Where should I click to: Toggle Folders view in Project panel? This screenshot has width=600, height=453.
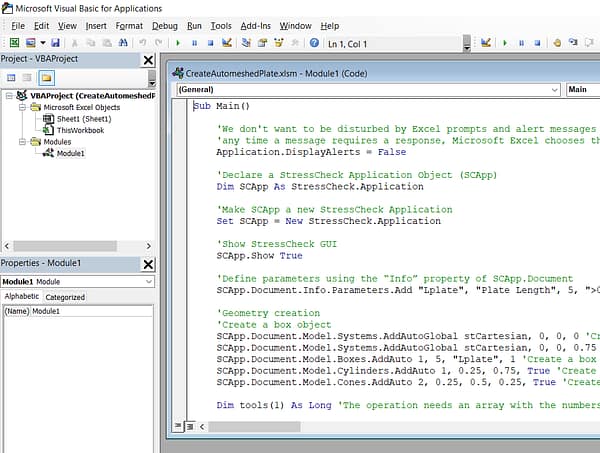[46, 77]
